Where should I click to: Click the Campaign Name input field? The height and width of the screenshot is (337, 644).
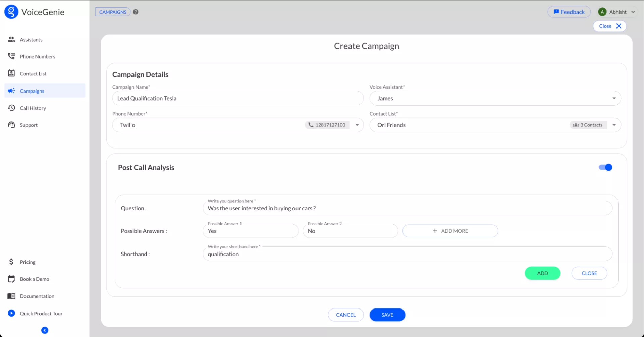[237, 98]
